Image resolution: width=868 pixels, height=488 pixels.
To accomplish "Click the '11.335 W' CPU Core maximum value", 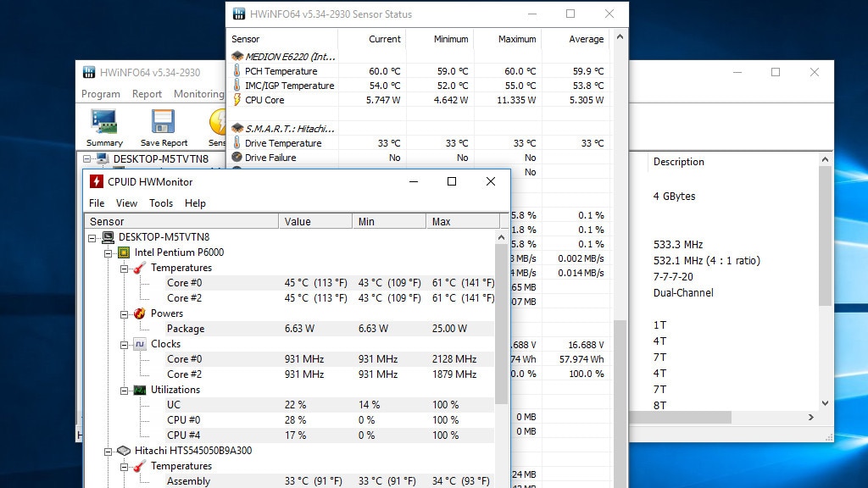I will [516, 100].
